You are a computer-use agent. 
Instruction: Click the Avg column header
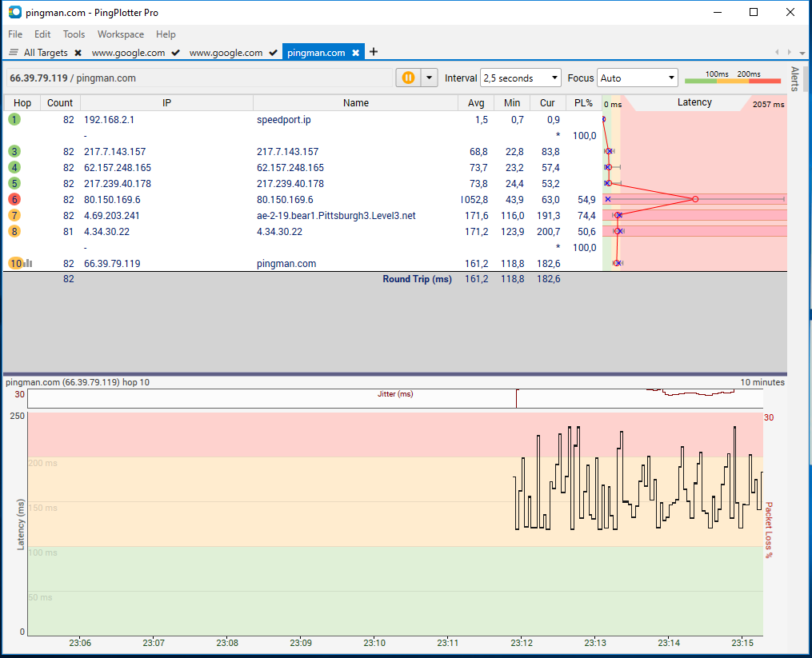point(476,103)
